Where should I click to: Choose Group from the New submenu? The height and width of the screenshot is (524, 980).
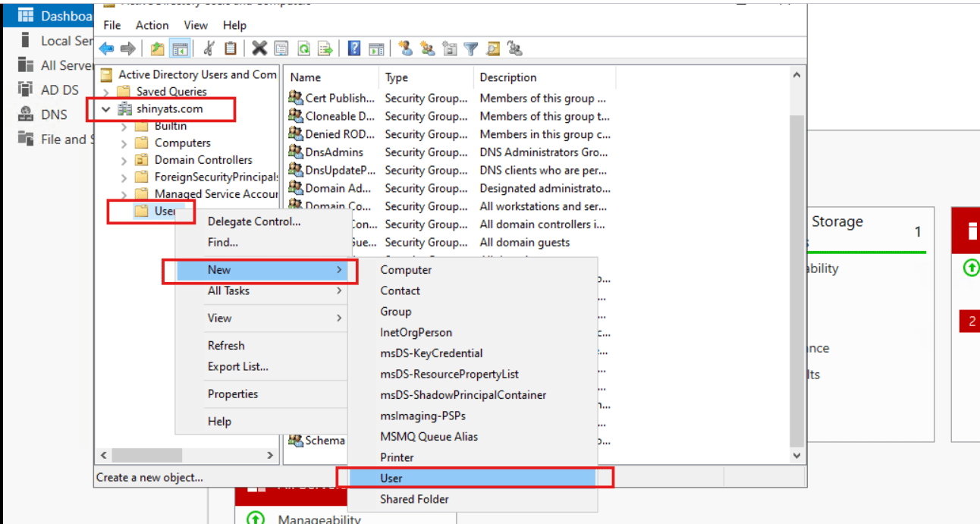tap(472, 312)
